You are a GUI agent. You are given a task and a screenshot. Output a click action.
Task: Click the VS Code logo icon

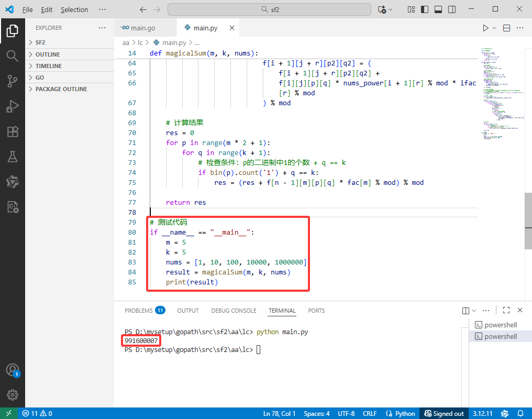point(9,9)
